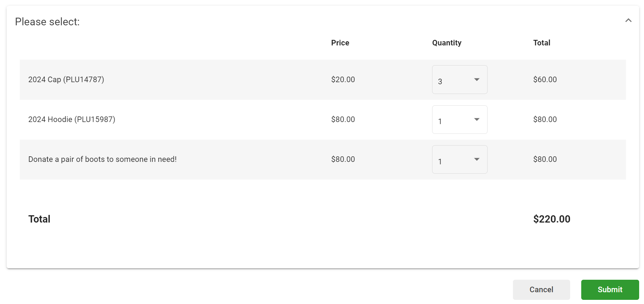The height and width of the screenshot is (304, 644).
Task: Cancel the selection
Action: (x=541, y=289)
